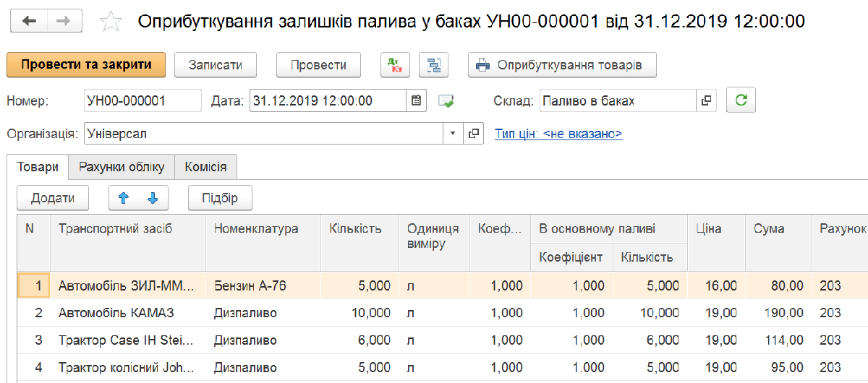Click into the Дата input field

pyautogui.click(x=328, y=101)
